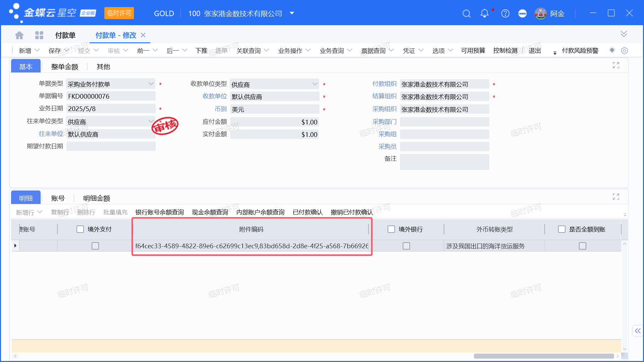644x362 pixels.
Task: Click 内部账户余额查询
Action: [x=260, y=212]
